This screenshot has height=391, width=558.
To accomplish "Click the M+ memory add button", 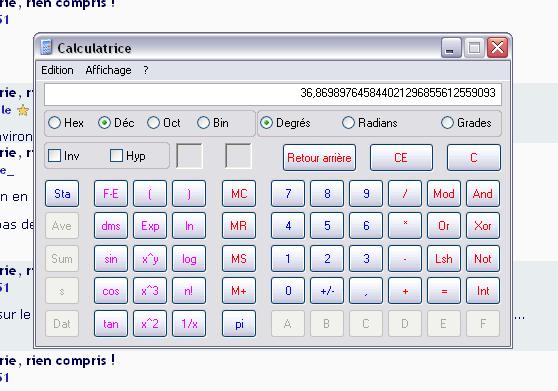I will (239, 291).
